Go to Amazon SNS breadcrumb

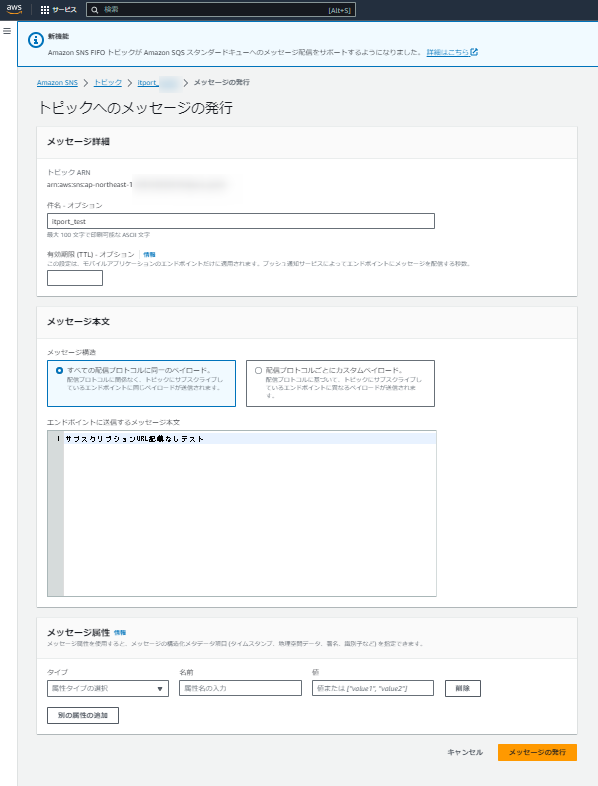[x=57, y=83]
